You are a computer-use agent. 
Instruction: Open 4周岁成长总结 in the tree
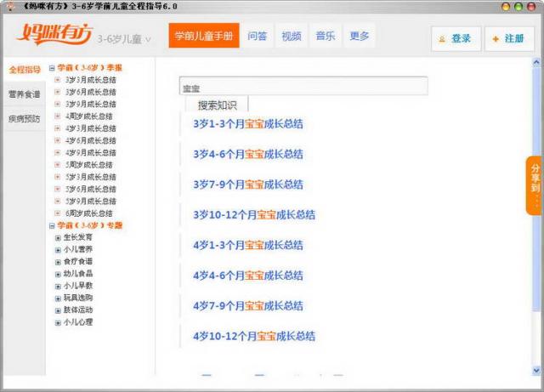click(88, 116)
